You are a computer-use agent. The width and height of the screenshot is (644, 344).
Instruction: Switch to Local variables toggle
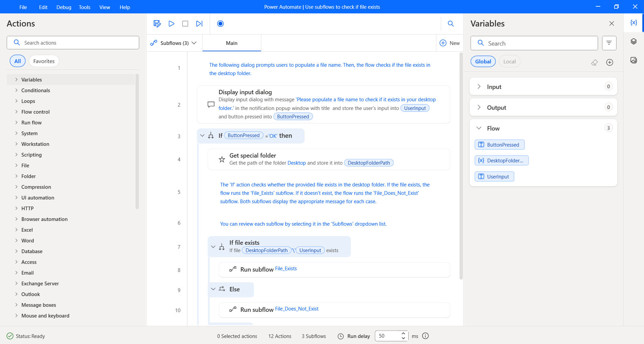tap(509, 61)
